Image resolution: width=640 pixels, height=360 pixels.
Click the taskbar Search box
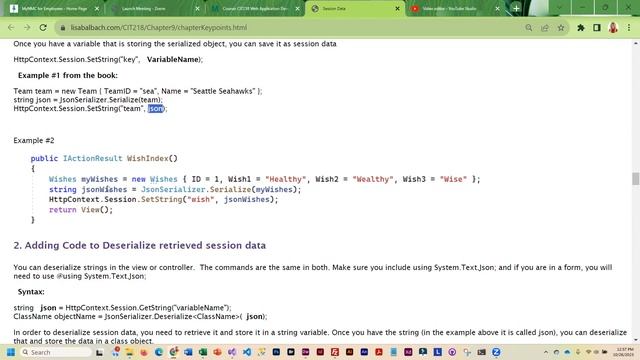point(56,352)
